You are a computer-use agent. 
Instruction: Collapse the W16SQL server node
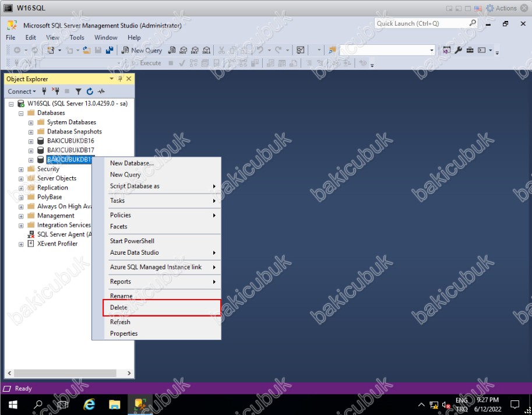pos(11,104)
